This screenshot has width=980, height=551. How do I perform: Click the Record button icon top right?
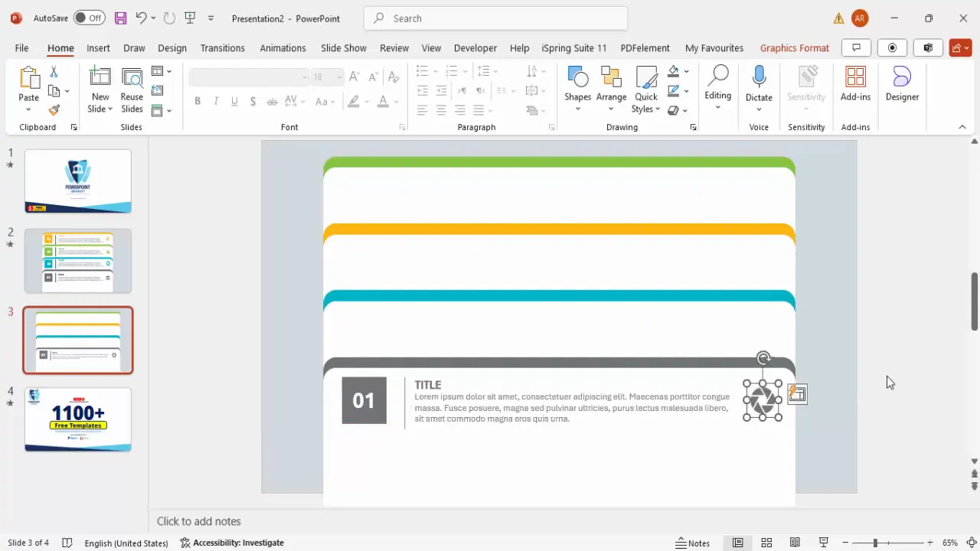892,47
